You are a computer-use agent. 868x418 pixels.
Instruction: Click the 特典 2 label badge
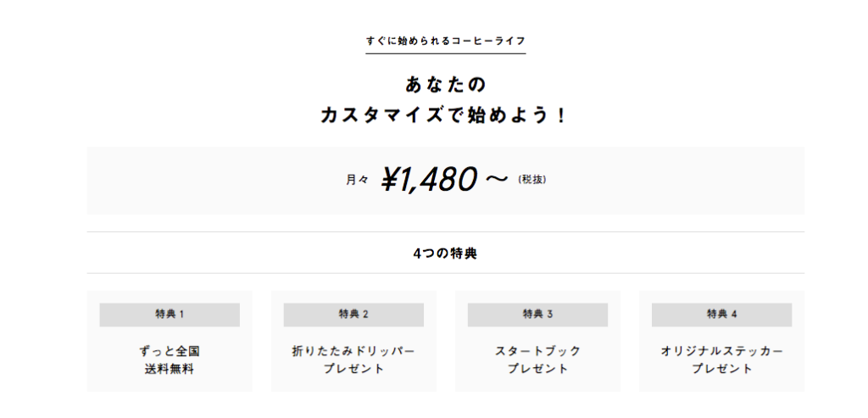click(x=353, y=315)
